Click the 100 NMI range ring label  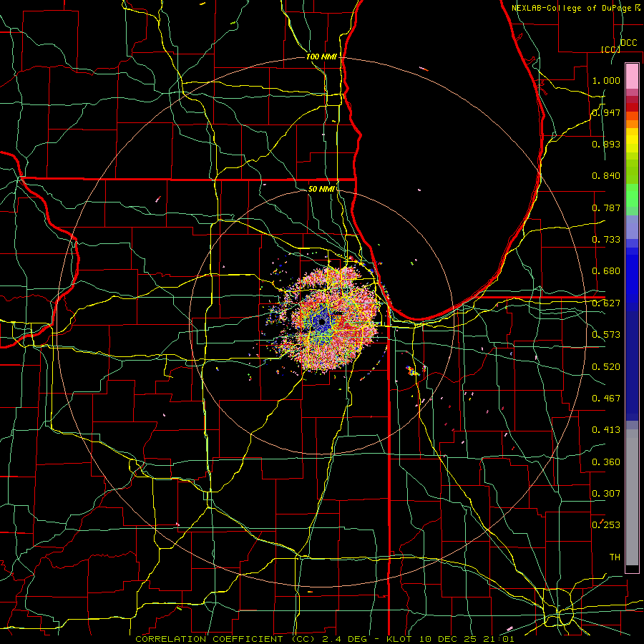pyautogui.click(x=321, y=57)
